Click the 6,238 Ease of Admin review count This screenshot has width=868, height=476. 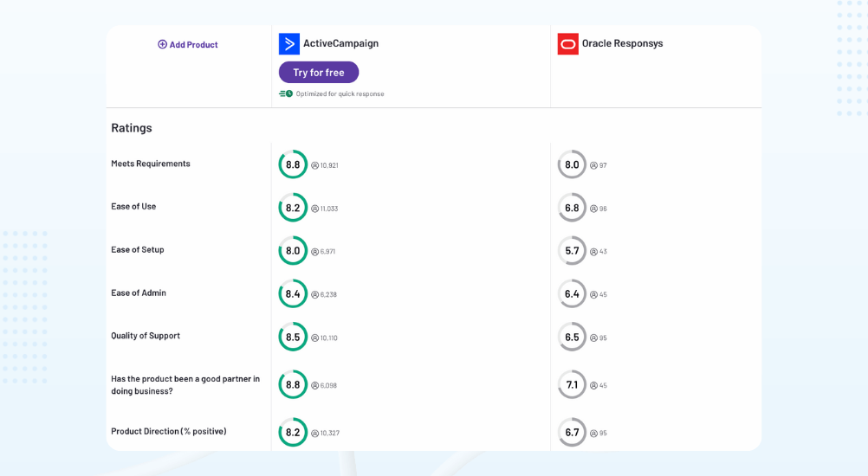328,294
